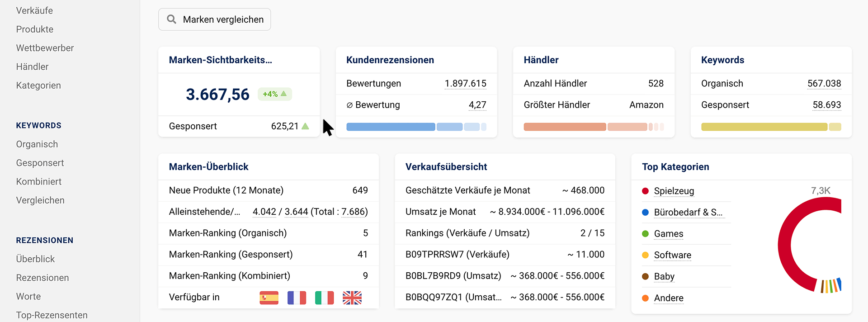Click the blue review rating distribution bar
The width and height of the screenshot is (868, 322).
391,127
